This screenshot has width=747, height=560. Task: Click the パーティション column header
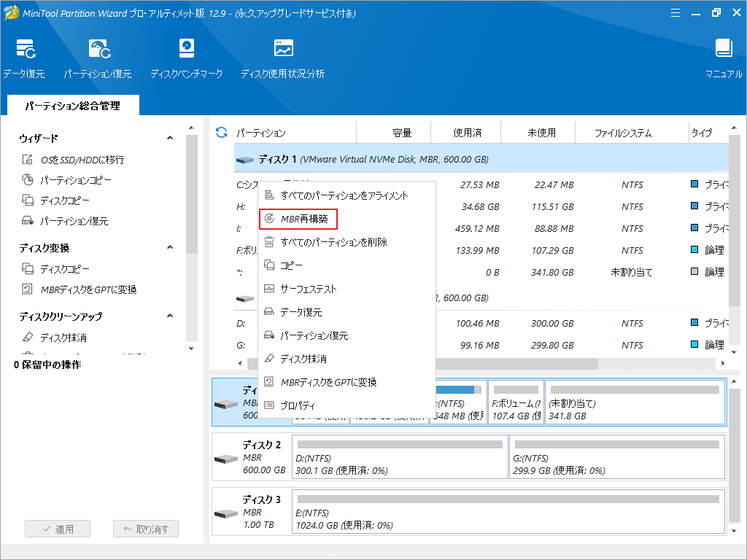pos(295,133)
